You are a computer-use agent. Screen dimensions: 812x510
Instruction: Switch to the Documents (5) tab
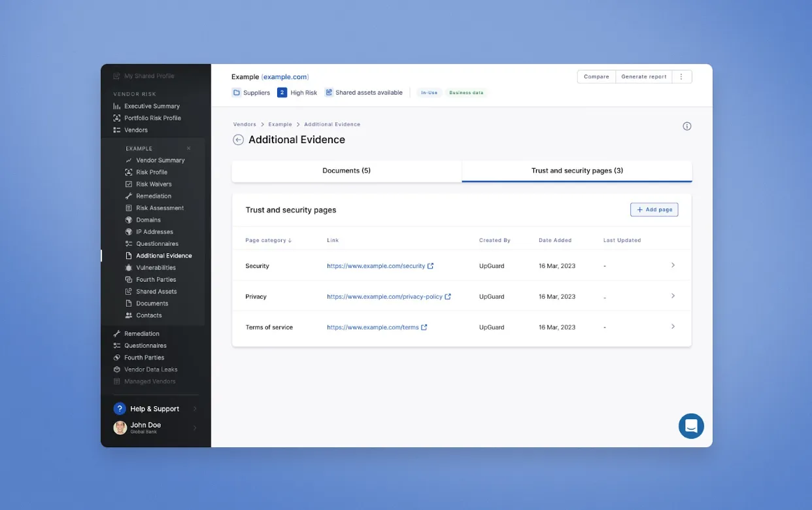click(x=347, y=171)
